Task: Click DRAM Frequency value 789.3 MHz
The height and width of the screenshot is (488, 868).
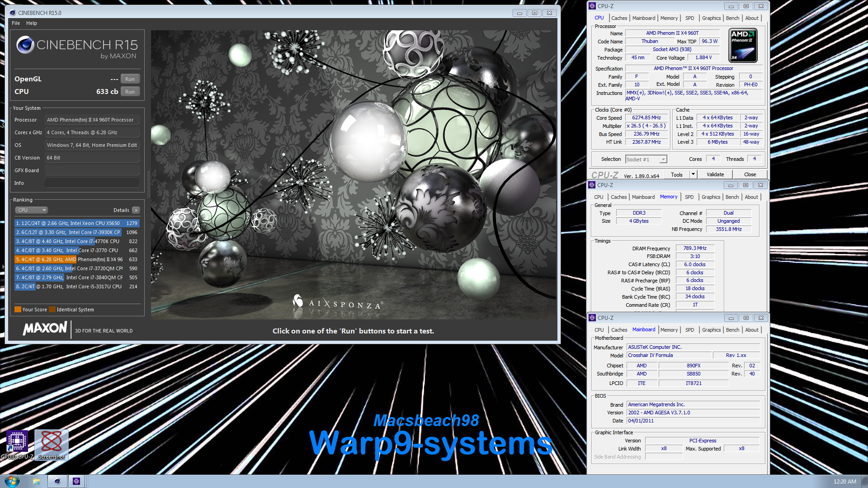Action: 695,248
